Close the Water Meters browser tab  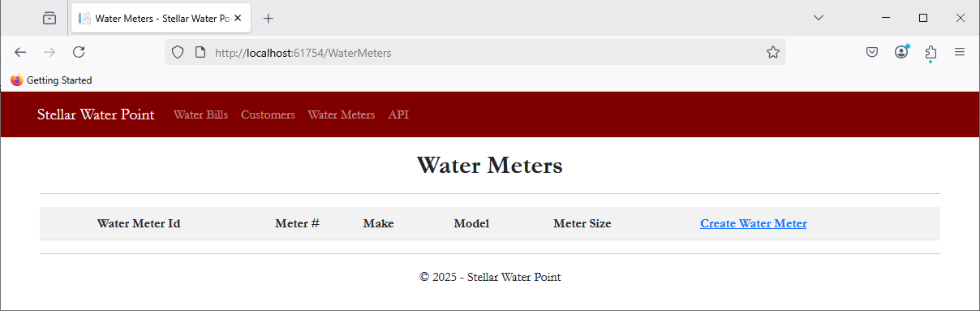tap(238, 18)
